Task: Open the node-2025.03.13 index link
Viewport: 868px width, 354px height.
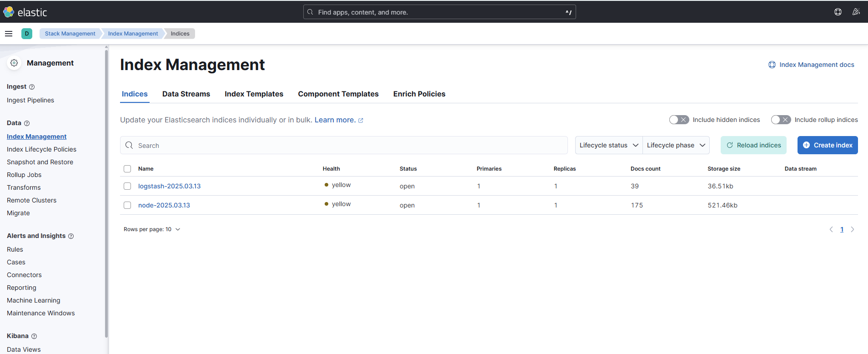Action: click(x=164, y=205)
